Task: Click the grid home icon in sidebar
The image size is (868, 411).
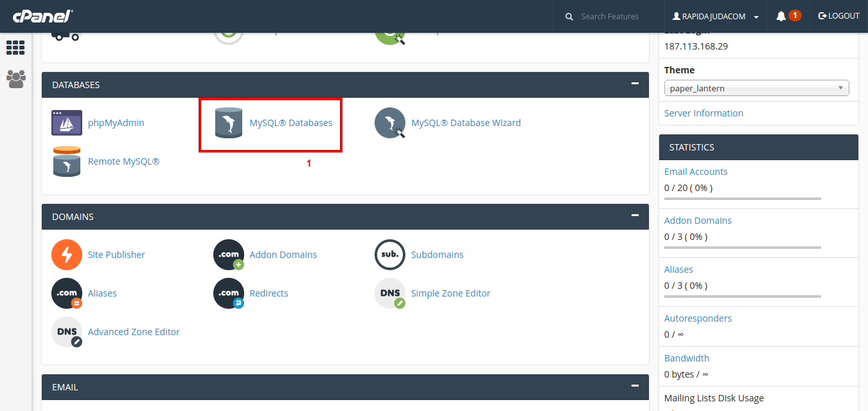Action: [15, 48]
